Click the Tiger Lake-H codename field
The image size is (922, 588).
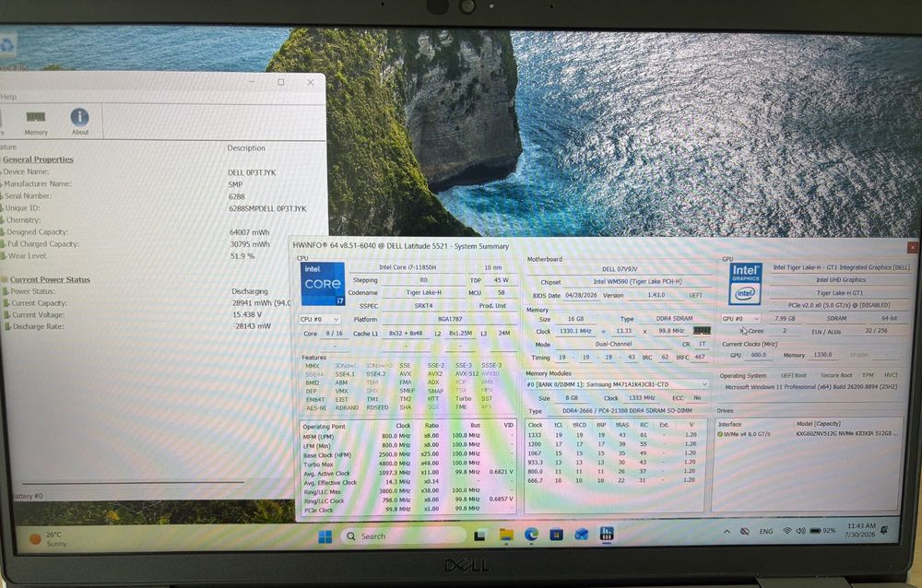pos(423,292)
